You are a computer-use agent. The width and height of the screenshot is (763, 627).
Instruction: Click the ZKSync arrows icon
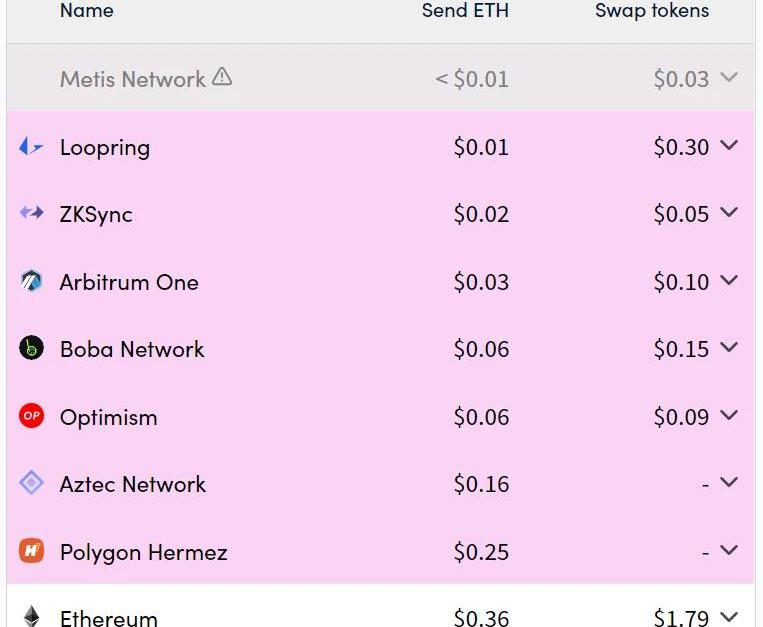coord(31,213)
